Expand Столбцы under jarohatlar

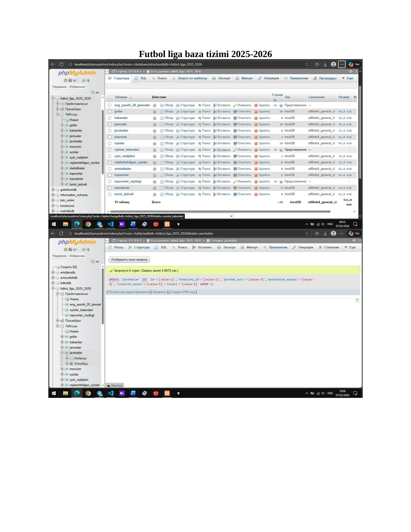coord(67,364)
